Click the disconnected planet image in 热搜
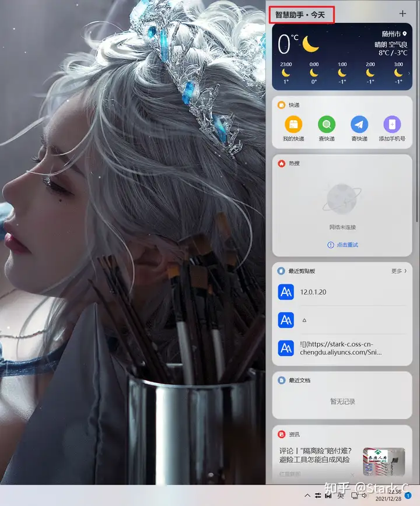The image size is (420, 506). pyautogui.click(x=342, y=198)
